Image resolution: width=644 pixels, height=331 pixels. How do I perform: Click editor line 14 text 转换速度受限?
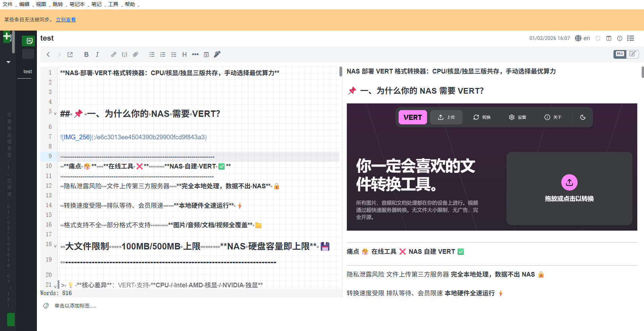(x=83, y=205)
